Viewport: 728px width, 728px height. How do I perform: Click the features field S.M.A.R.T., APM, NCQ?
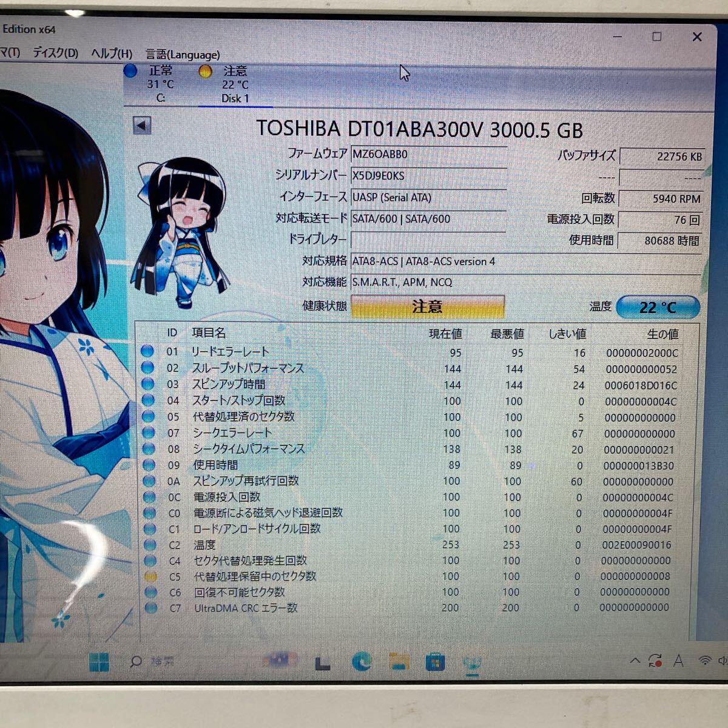525,282
